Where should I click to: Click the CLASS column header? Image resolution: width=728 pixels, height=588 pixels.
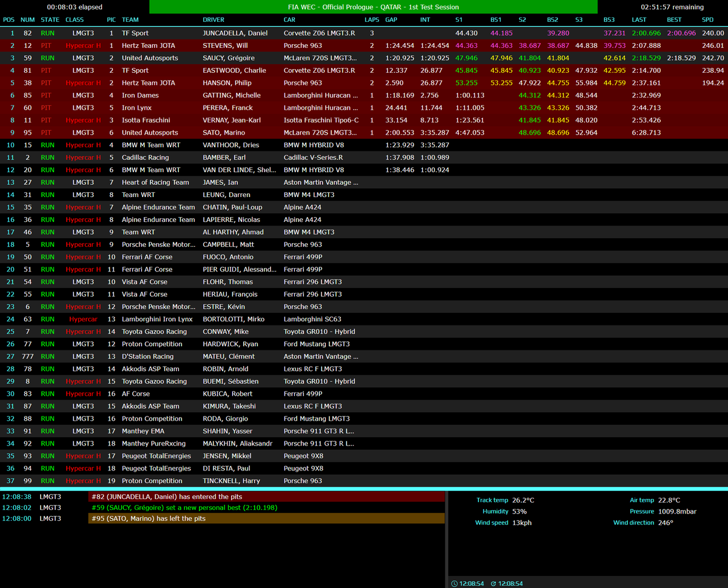tap(75, 19)
